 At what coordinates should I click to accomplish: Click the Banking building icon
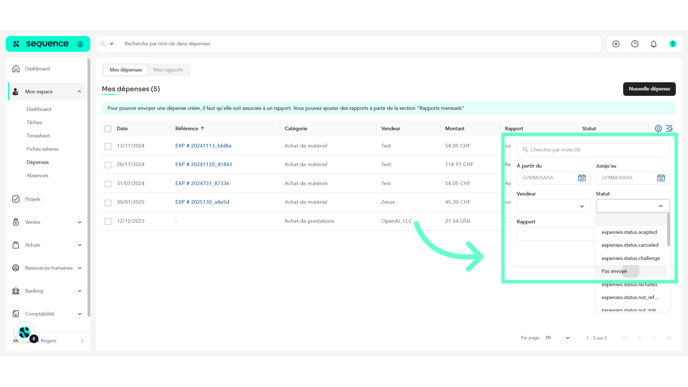point(16,291)
